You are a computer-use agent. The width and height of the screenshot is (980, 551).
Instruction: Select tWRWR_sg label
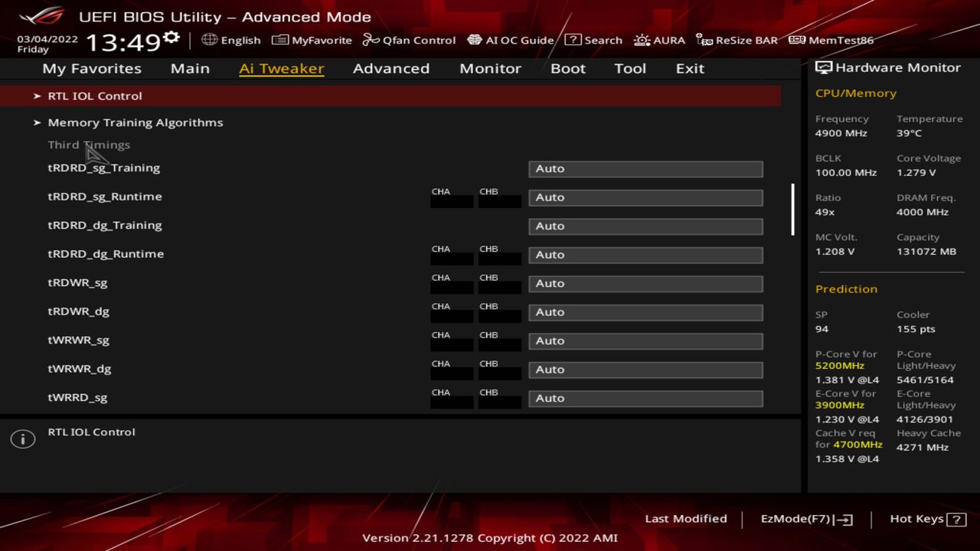click(78, 340)
